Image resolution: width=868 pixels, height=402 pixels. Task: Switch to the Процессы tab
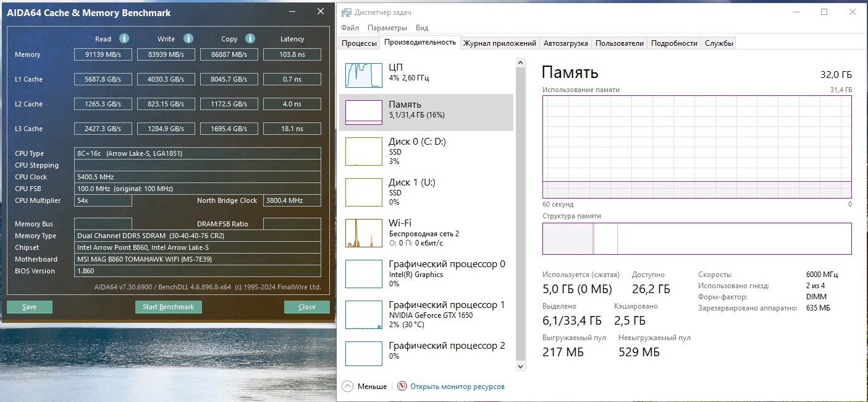coord(359,43)
